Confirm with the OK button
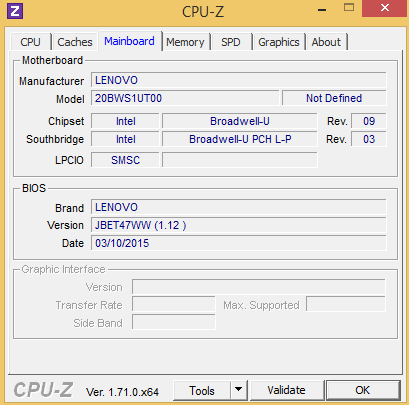The height and width of the screenshot is (405, 409). coord(363,390)
